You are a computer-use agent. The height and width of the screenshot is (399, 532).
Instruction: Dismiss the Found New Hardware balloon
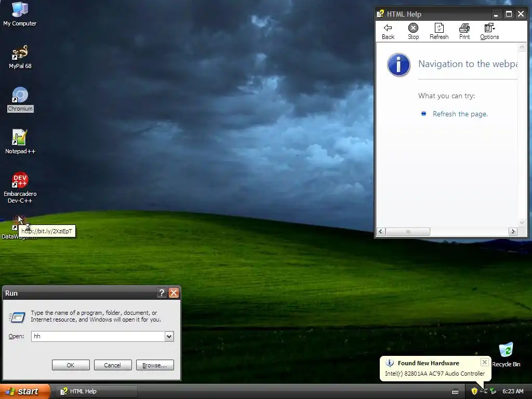point(485,362)
